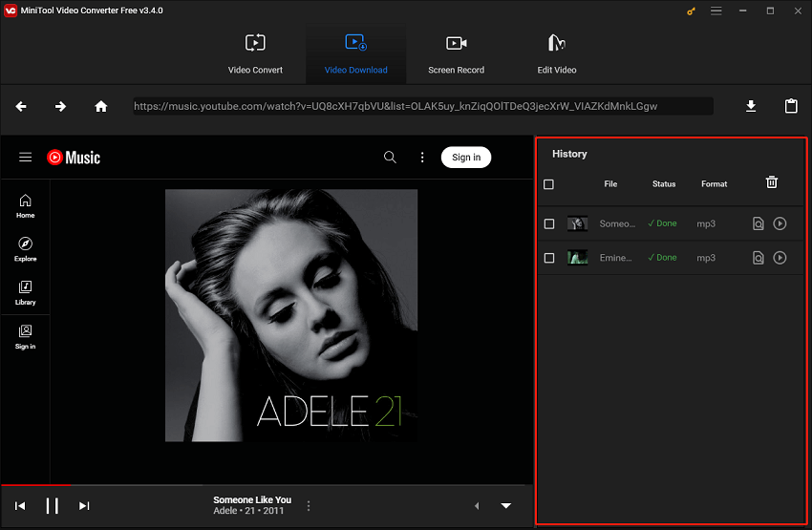
Task: Open Explore in the sidebar
Action: tap(26, 249)
